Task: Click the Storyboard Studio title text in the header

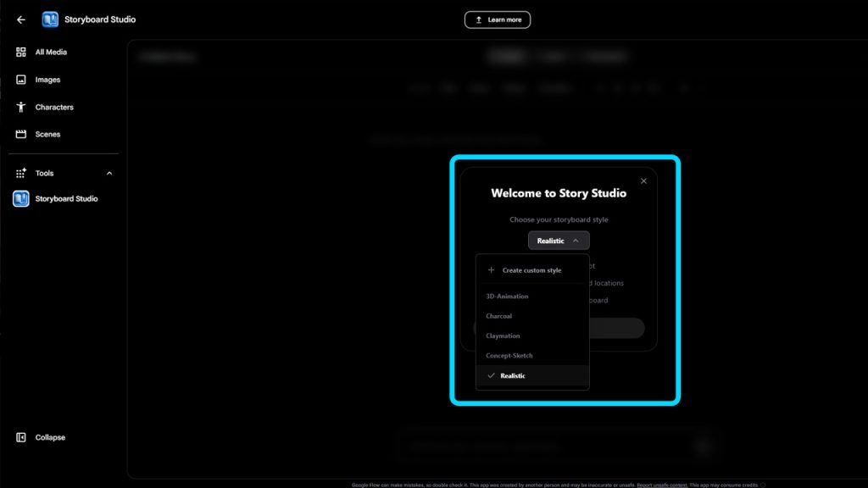Action: (x=100, y=19)
